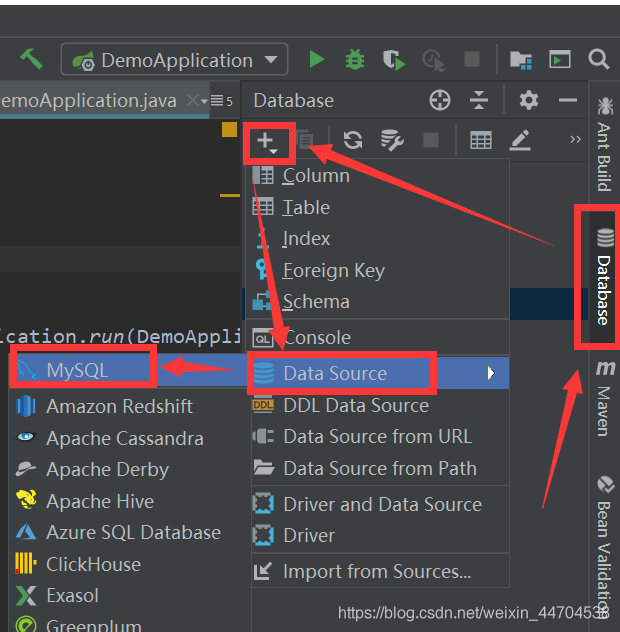Hide the Database tool window
The image size is (620, 632).
(x=568, y=100)
